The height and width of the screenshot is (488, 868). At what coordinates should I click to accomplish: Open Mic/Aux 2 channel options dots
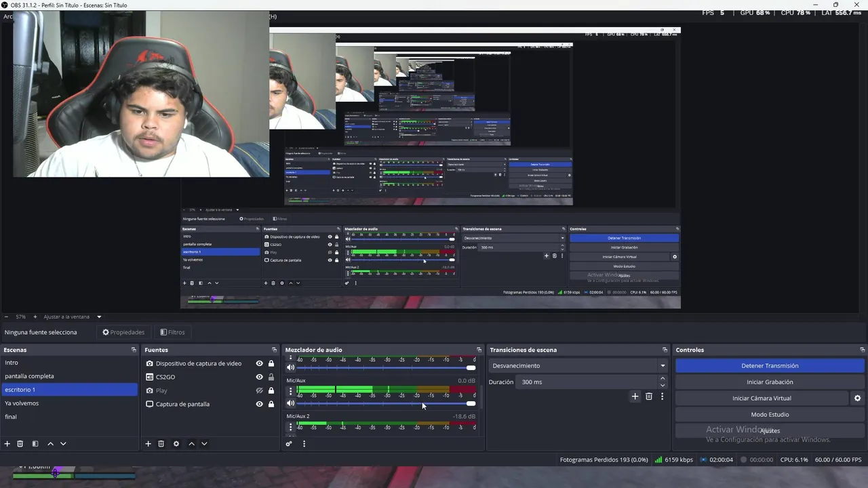[291, 427]
